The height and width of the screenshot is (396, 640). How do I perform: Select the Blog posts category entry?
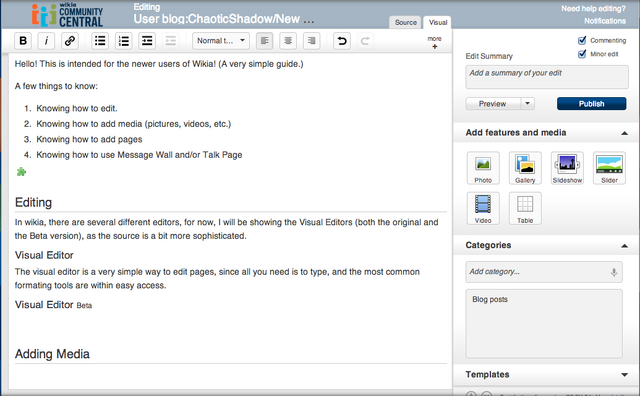(490, 299)
